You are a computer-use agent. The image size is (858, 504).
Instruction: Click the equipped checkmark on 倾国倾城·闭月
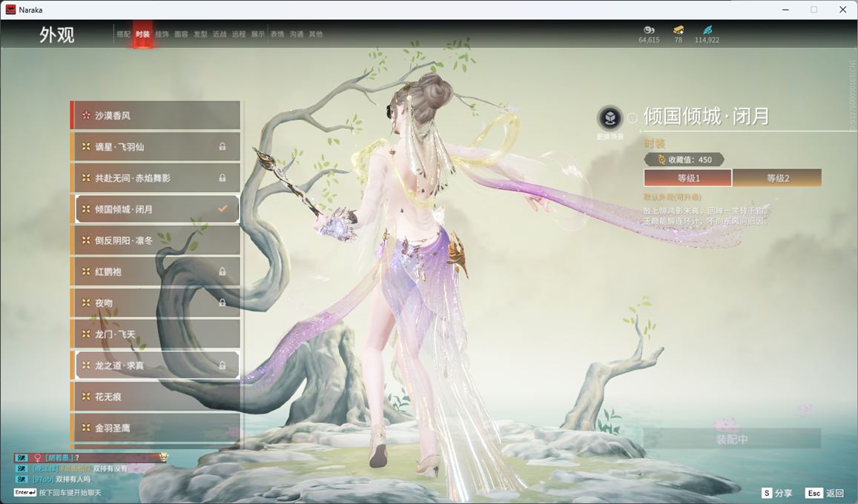coord(222,209)
